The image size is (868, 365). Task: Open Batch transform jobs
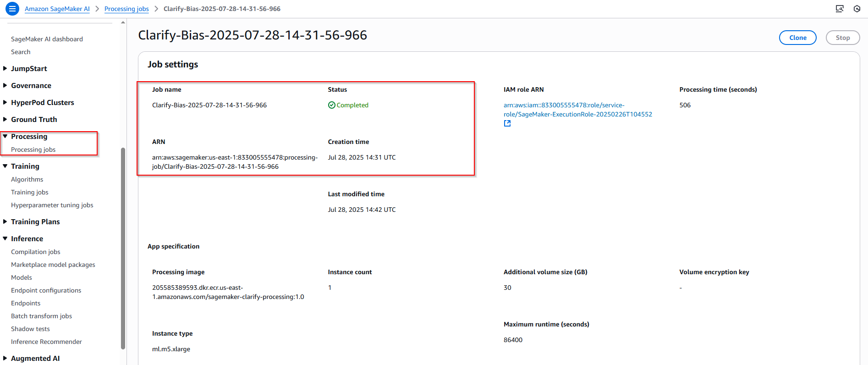click(x=41, y=316)
